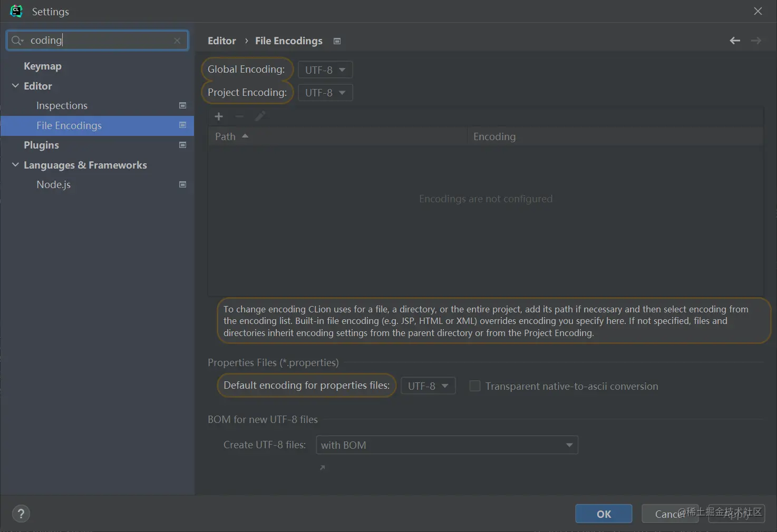Open the Global Encoding dropdown

(x=325, y=70)
